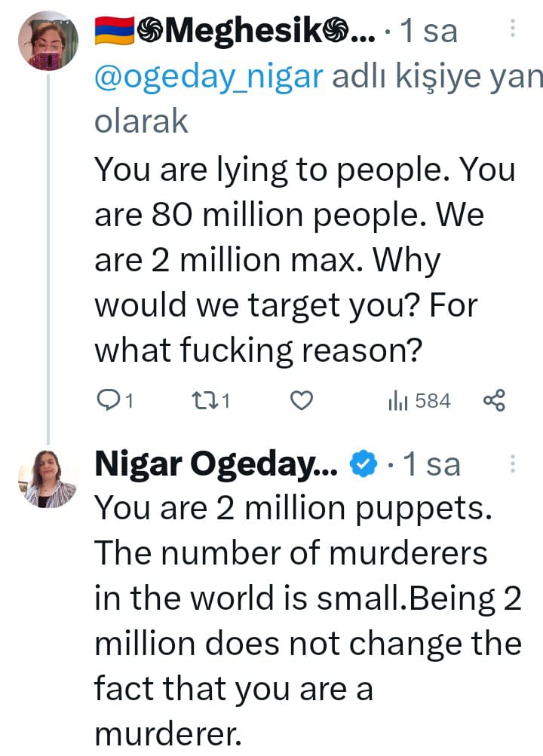Open the view analytics bar-chart icon
Image resolution: width=543 pixels, height=756 pixels.
pyautogui.click(x=397, y=402)
